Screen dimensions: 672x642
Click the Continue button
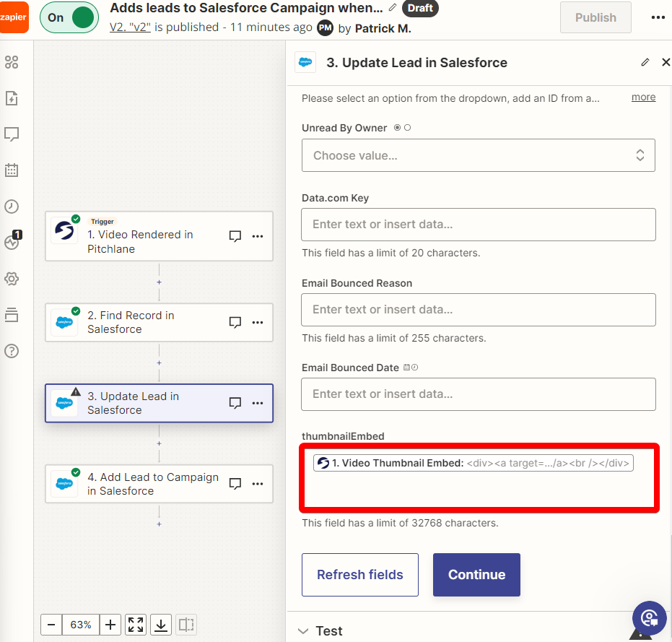(x=476, y=575)
